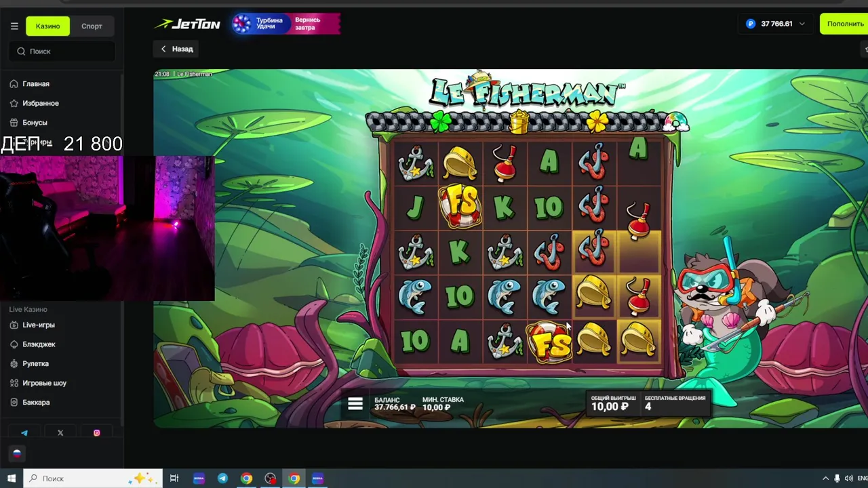The height and width of the screenshot is (488, 868).
Task: Click the webcam overlay video
Action: (107, 228)
